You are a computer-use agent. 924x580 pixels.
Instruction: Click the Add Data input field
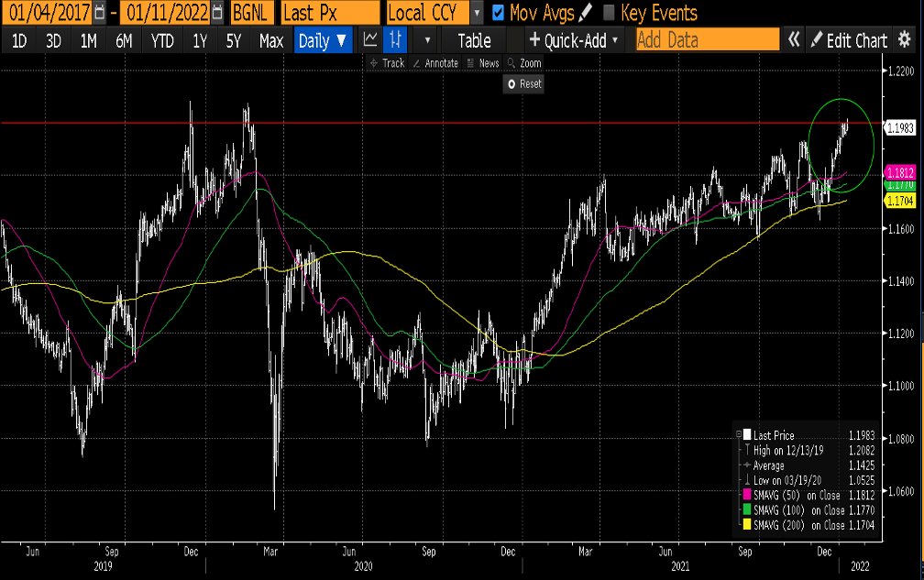point(707,40)
